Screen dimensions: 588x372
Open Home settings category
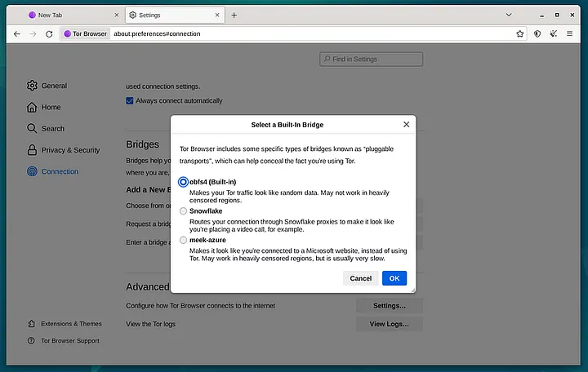44,107
